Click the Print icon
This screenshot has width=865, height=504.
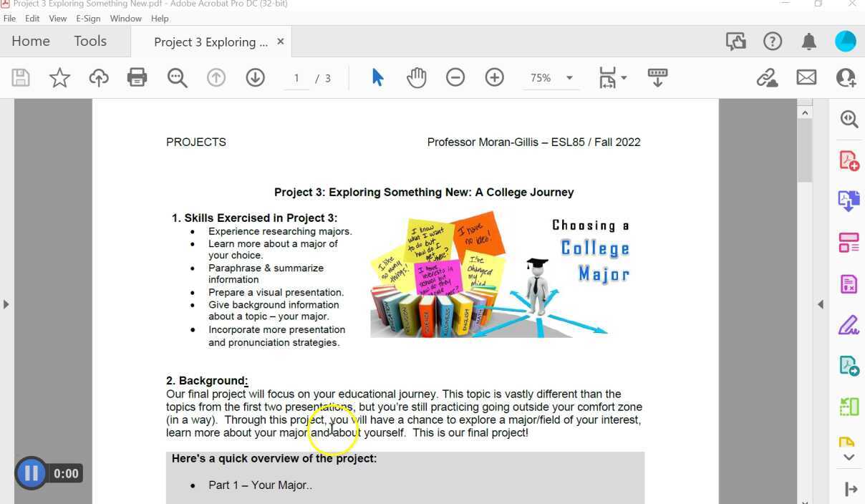coord(137,77)
